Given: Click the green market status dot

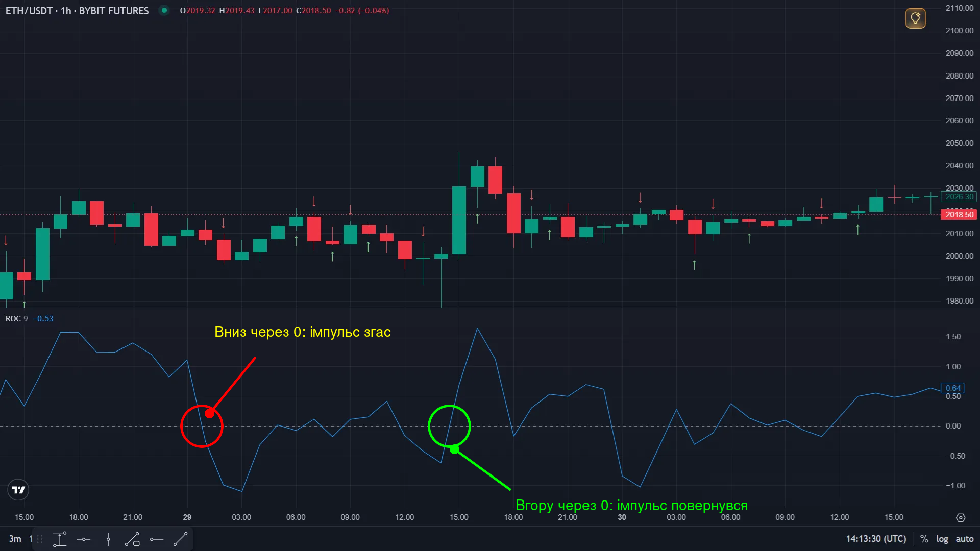Looking at the screenshot, I should click(x=164, y=10).
